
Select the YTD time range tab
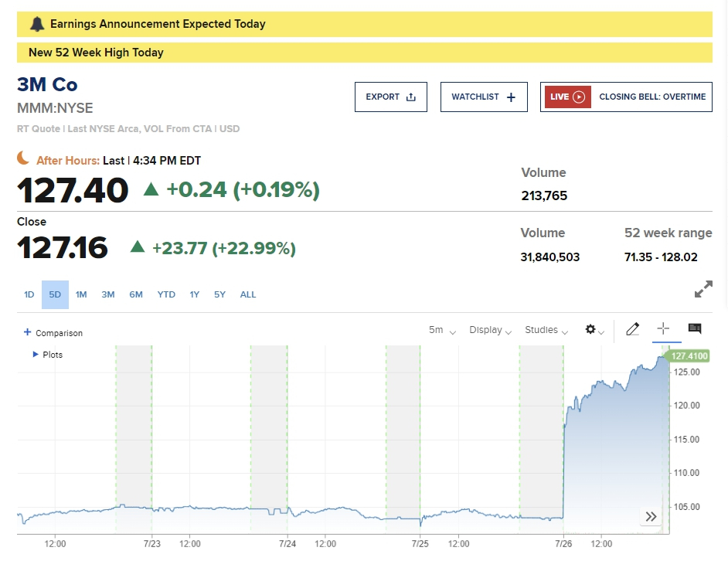click(x=166, y=294)
